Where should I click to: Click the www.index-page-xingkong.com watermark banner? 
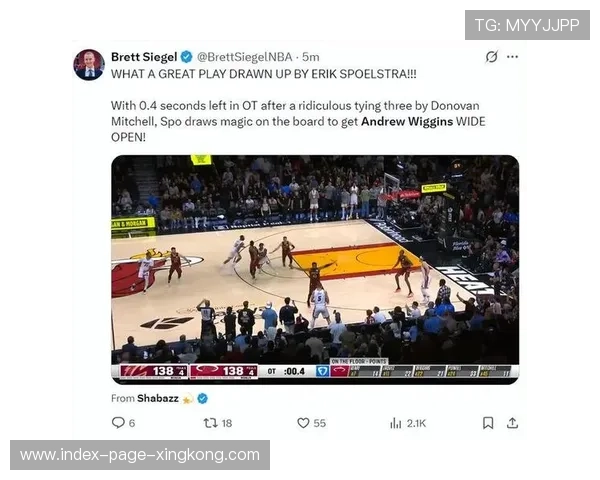(x=140, y=455)
